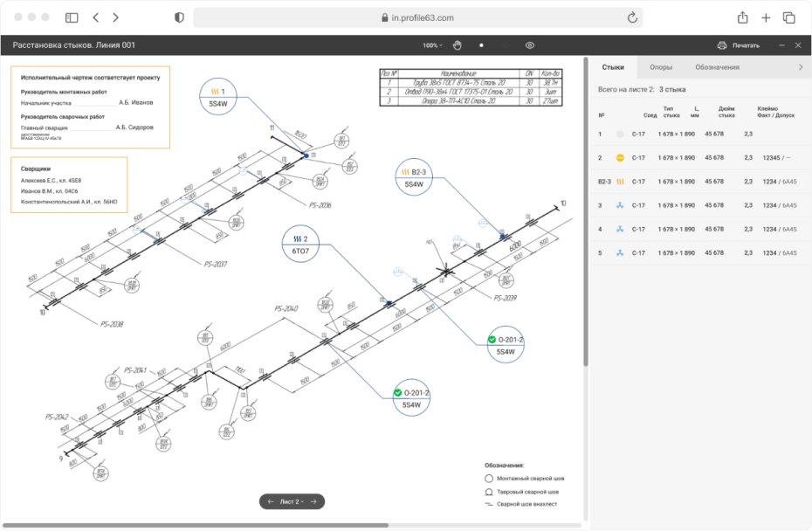812x531 pixels.
Task: Toggle the eye visibility icon in toolbar
Action: (x=530, y=45)
